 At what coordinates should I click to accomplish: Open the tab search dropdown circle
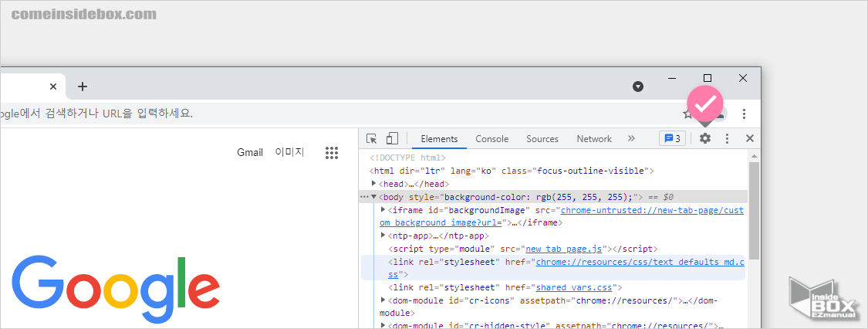pyautogui.click(x=638, y=86)
